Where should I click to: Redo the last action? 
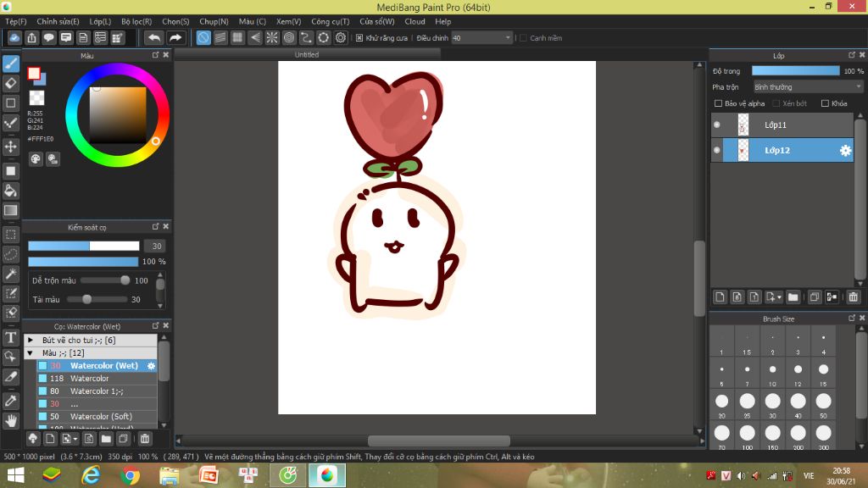[x=175, y=37]
